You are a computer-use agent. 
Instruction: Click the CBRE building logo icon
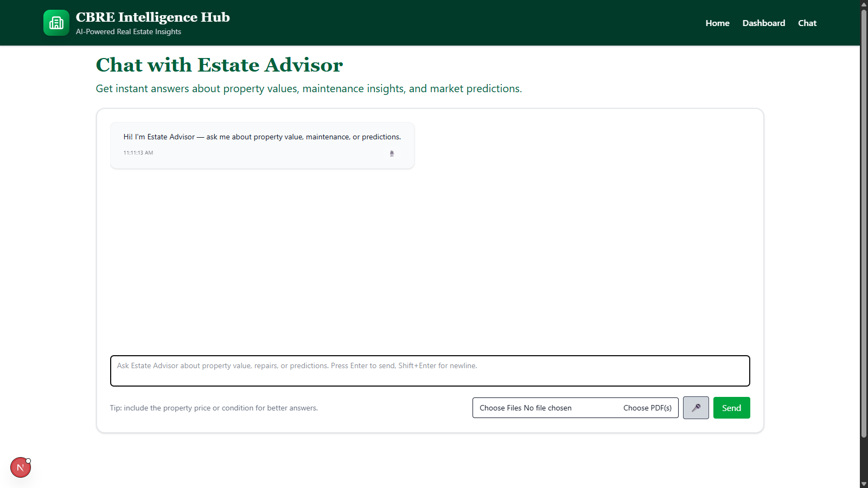click(56, 23)
